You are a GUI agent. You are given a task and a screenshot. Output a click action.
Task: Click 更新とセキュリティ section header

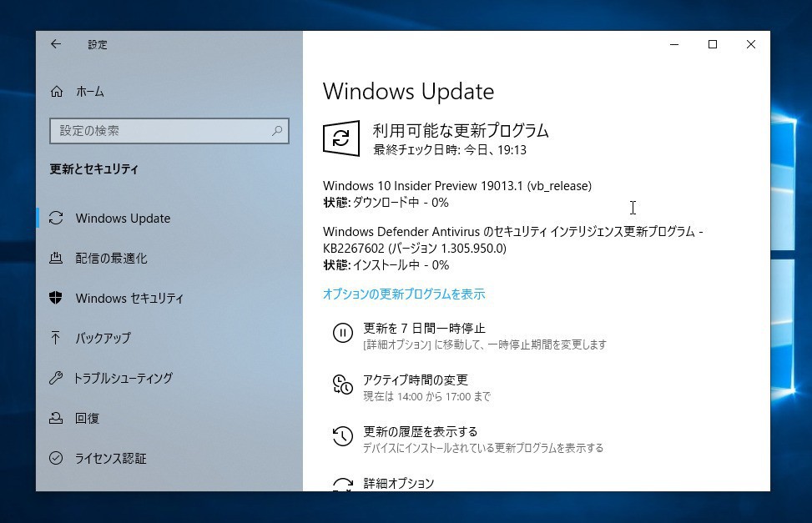(93, 168)
